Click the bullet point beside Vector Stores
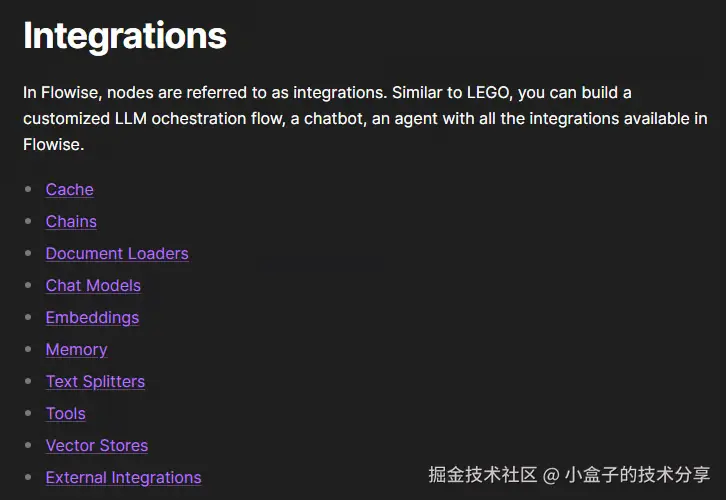The width and height of the screenshot is (726, 500). (x=29, y=445)
